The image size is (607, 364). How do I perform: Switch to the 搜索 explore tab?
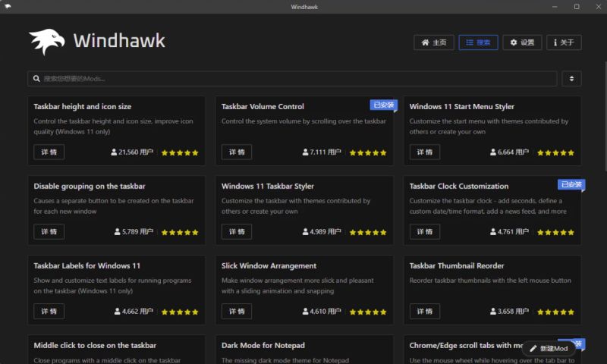click(478, 42)
